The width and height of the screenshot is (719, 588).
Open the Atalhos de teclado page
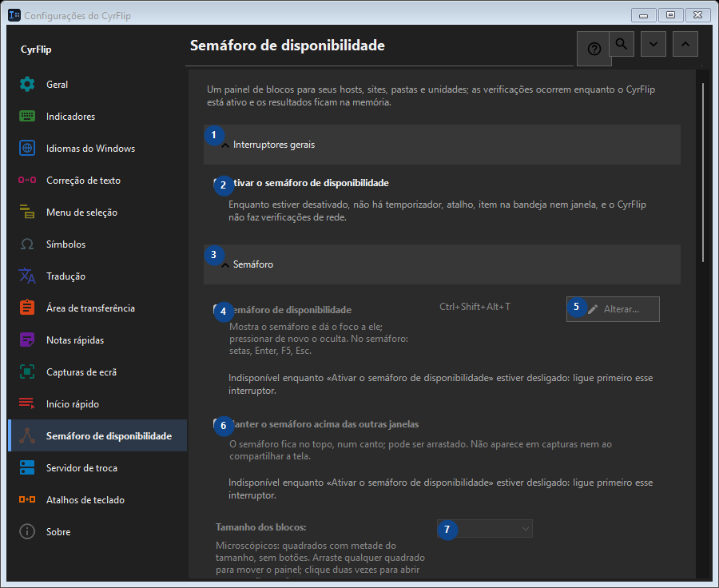tap(97, 499)
